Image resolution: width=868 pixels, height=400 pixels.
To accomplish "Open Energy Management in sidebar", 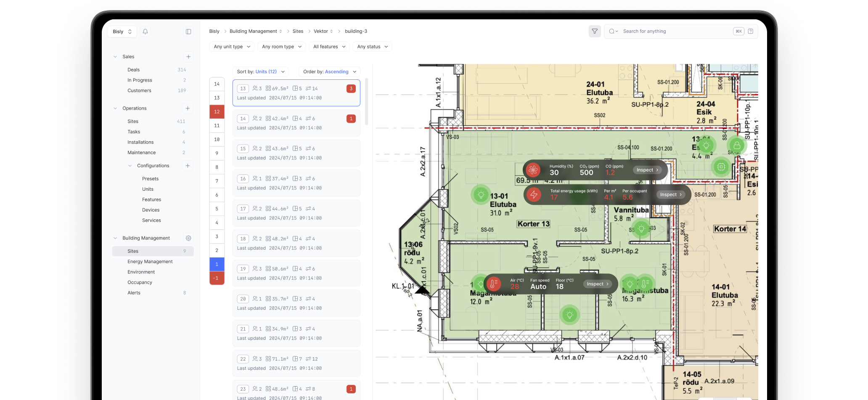I will pos(150,262).
